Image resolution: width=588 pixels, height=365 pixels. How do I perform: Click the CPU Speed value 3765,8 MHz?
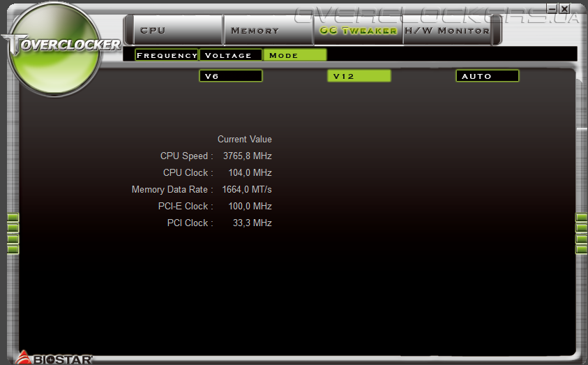click(x=248, y=156)
